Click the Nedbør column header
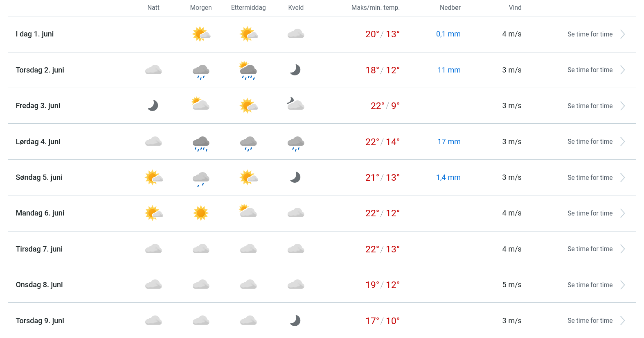 click(x=450, y=7)
